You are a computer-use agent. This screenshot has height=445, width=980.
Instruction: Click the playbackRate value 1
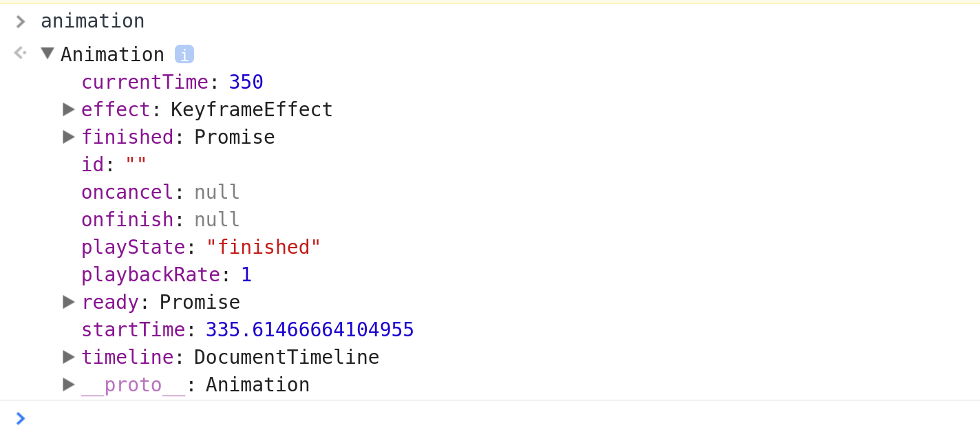(x=246, y=275)
